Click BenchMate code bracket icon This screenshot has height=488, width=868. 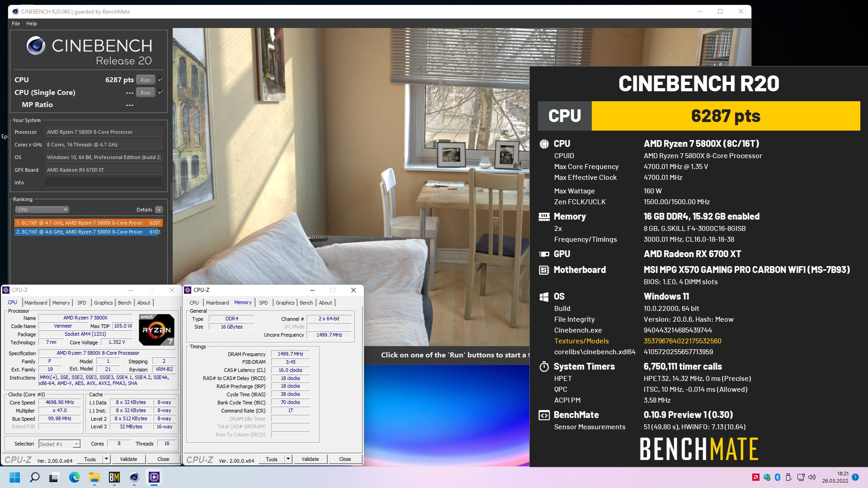coord(544,415)
